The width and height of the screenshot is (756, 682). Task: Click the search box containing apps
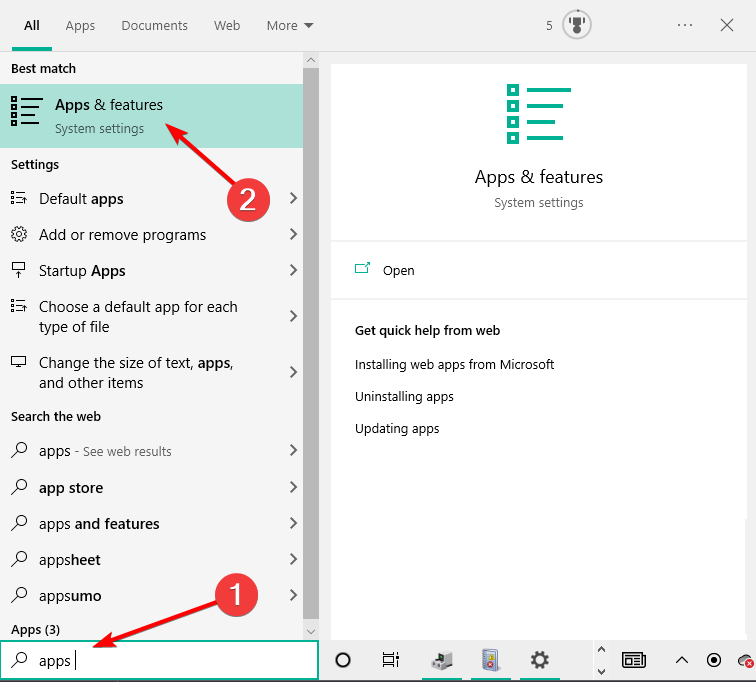pos(159,660)
